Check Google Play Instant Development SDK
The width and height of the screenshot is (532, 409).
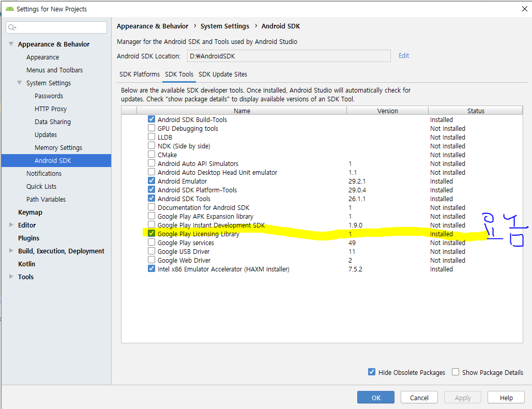[x=151, y=225]
